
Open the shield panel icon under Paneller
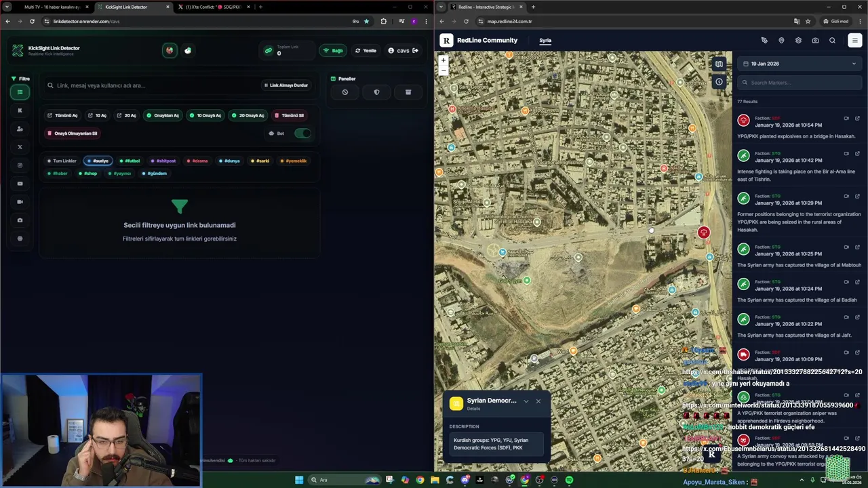[x=376, y=92]
